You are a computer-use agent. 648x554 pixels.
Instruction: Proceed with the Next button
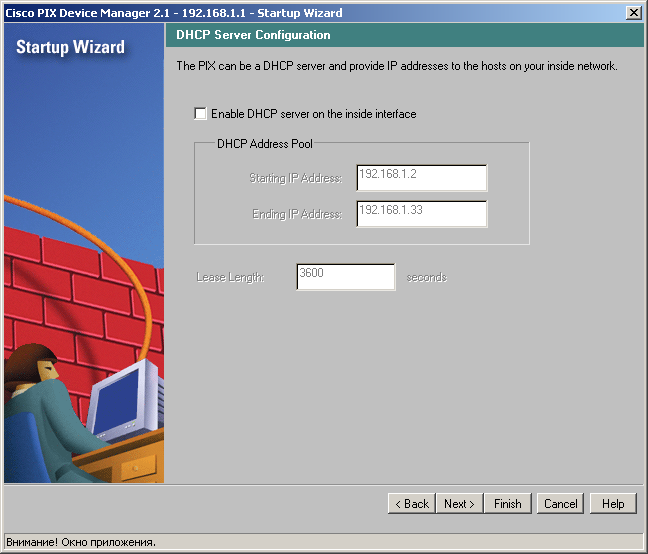coord(459,504)
